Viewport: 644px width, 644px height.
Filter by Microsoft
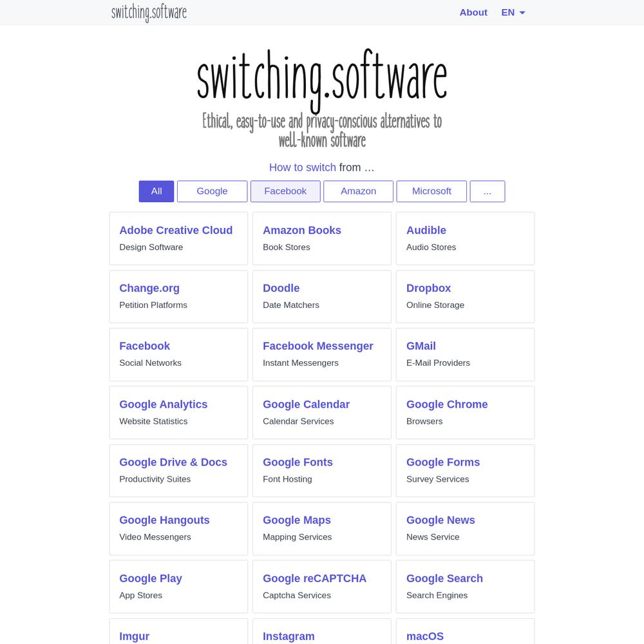[431, 191]
